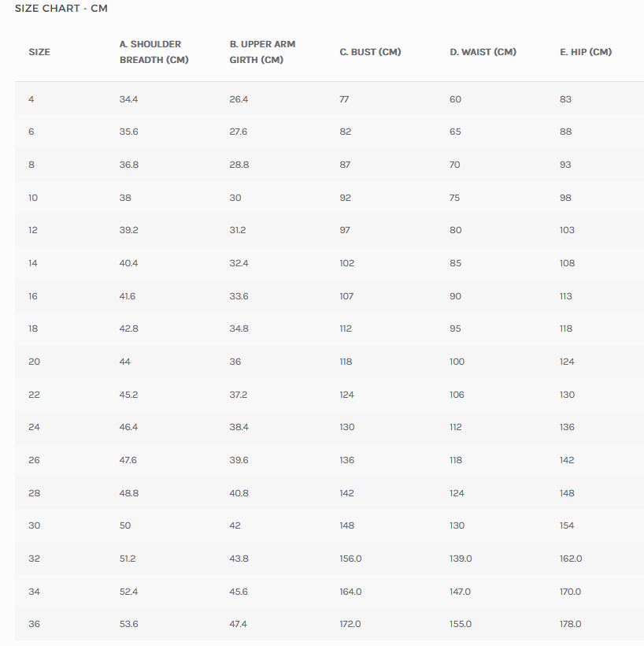Select the size 16 row label

pos(33,296)
